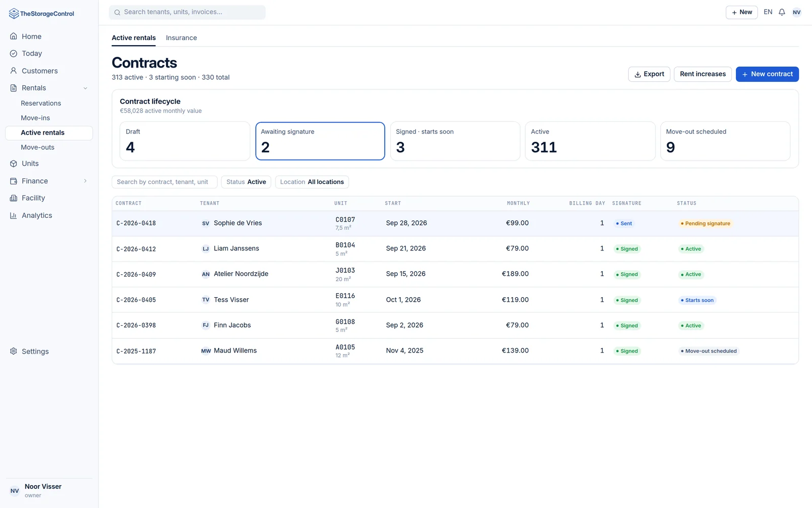
Task: Select the Active rentals tab
Action: 133,38
